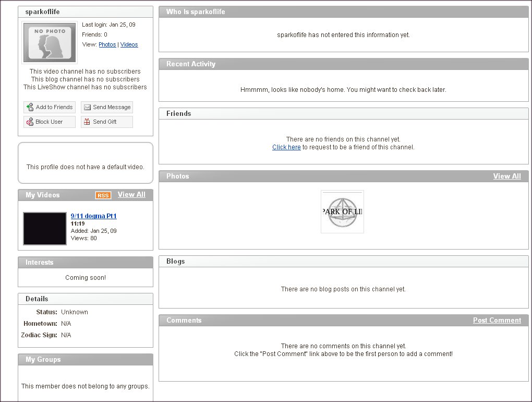Click the Add to Friends button label
Viewport: 532px width, 402px height.
54,107
